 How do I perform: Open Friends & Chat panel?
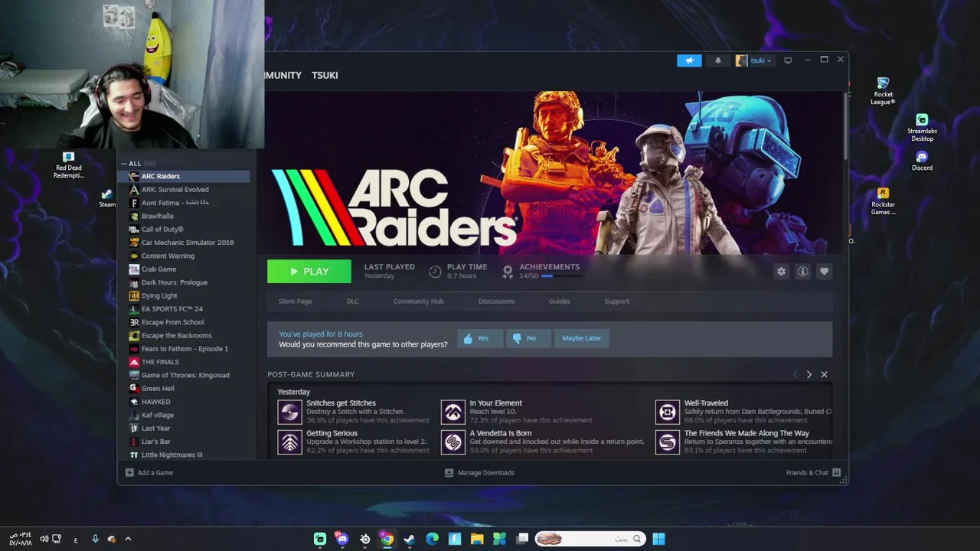click(813, 473)
